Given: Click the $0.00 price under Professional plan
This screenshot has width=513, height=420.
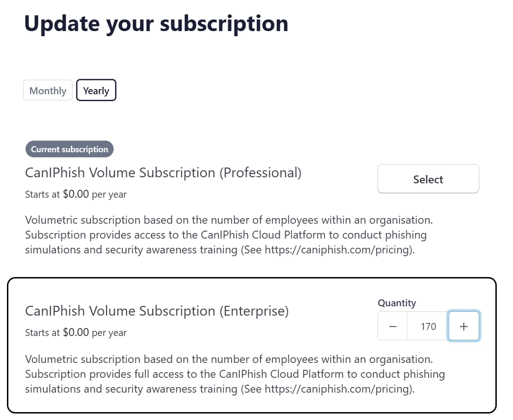Looking at the screenshot, I should click(76, 194).
